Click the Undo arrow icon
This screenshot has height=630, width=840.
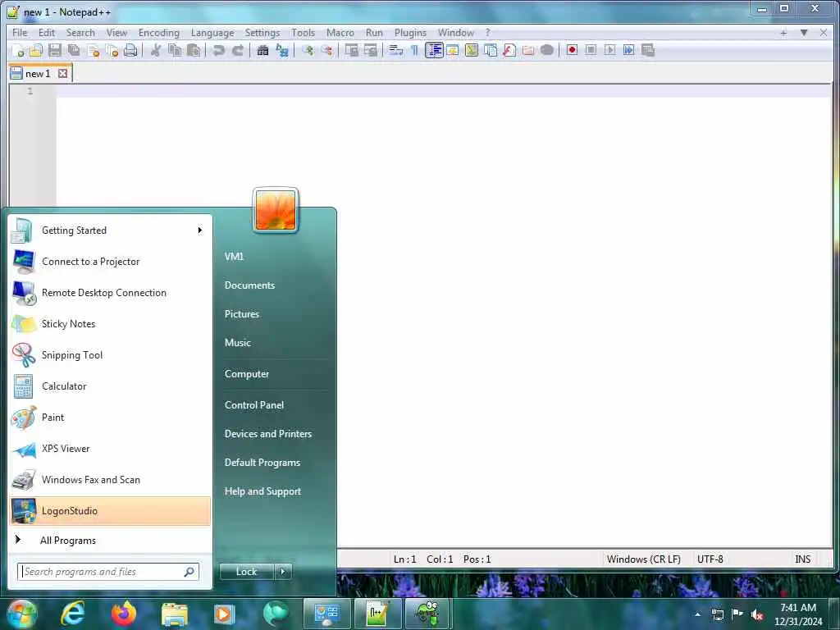pyautogui.click(x=218, y=51)
